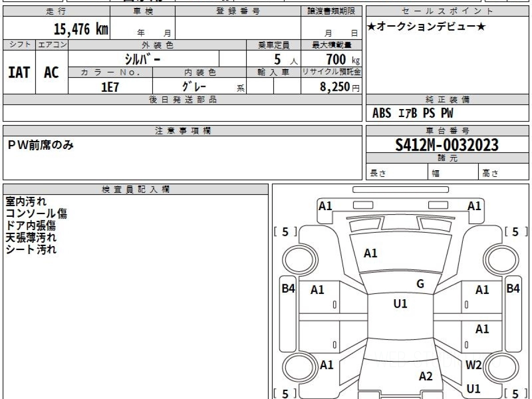The height and width of the screenshot is (399, 532).
Task: Click the 幅 dimension cell
Action: (454, 172)
